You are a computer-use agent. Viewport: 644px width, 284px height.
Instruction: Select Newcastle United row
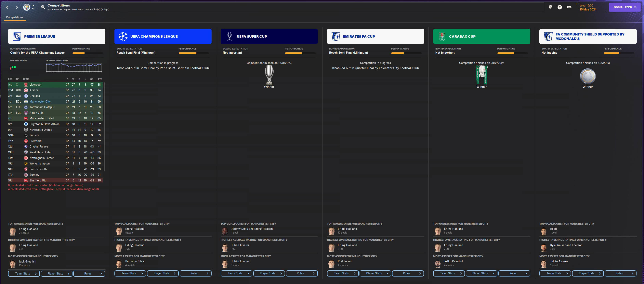click(55, 130)
